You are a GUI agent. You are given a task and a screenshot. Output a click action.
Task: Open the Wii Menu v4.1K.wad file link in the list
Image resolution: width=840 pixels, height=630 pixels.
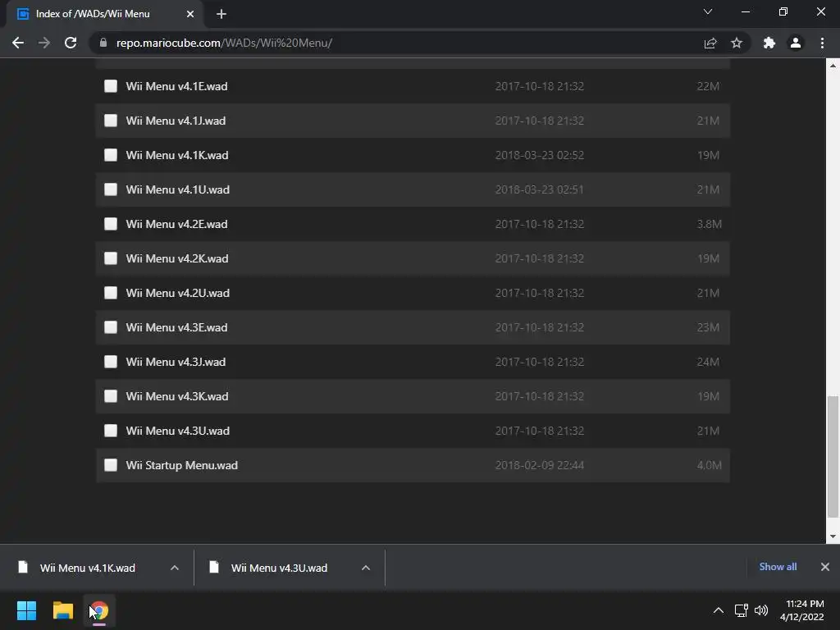tap(177, 155)
